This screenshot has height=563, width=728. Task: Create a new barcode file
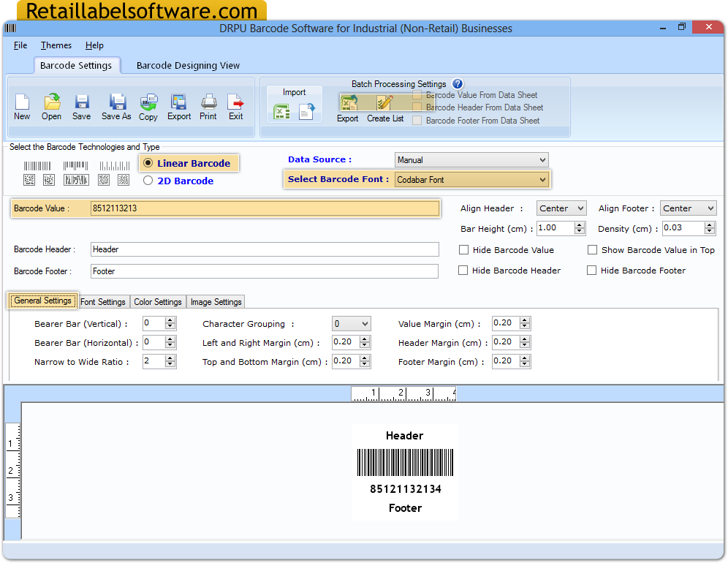(x=22, y=106)
